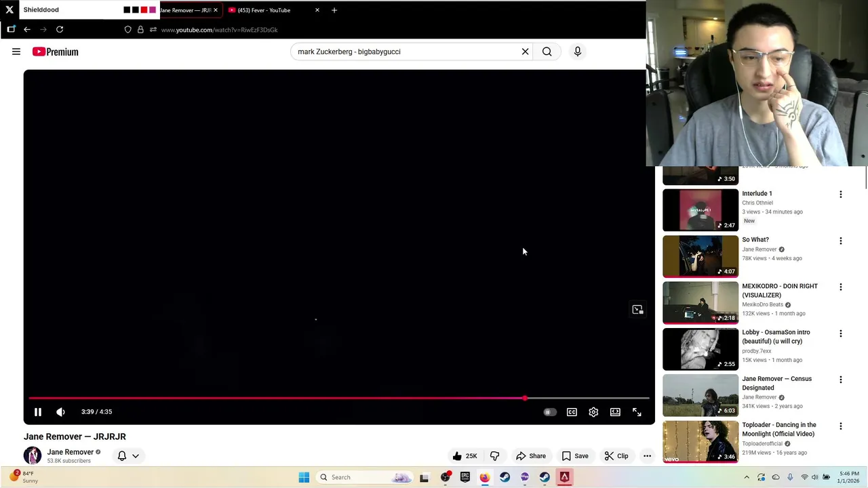Open Jane Remover channel avatar
Viewport: 868px width, 488px height.
[x=33, y=455]
